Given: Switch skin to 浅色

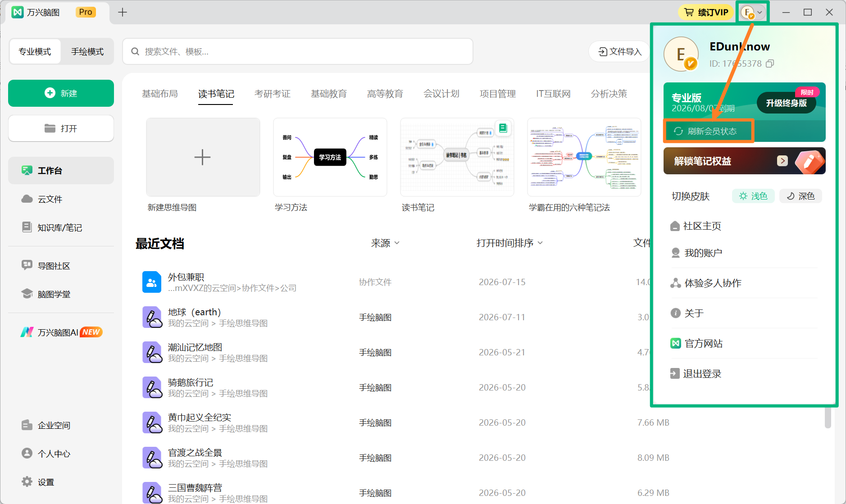Looking at the screenshot, I should 753,196.
